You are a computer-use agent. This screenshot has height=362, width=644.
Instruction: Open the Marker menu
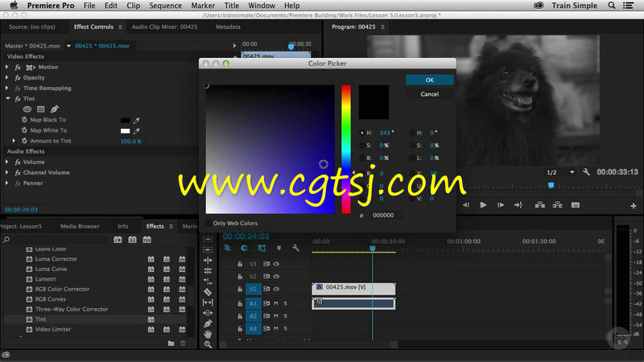(203, 6)
